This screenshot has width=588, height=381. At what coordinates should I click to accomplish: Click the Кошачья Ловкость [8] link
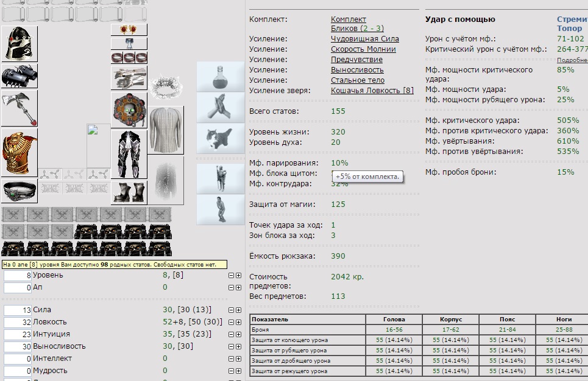pos(372,90)
